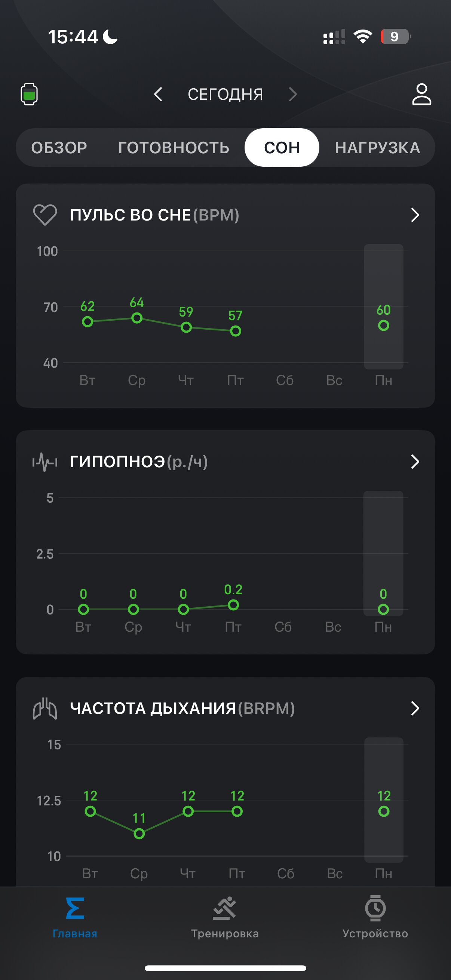Tap the СЕГОДНЯ date label
This screenshot has width=451, height=980.
(225, 94)
